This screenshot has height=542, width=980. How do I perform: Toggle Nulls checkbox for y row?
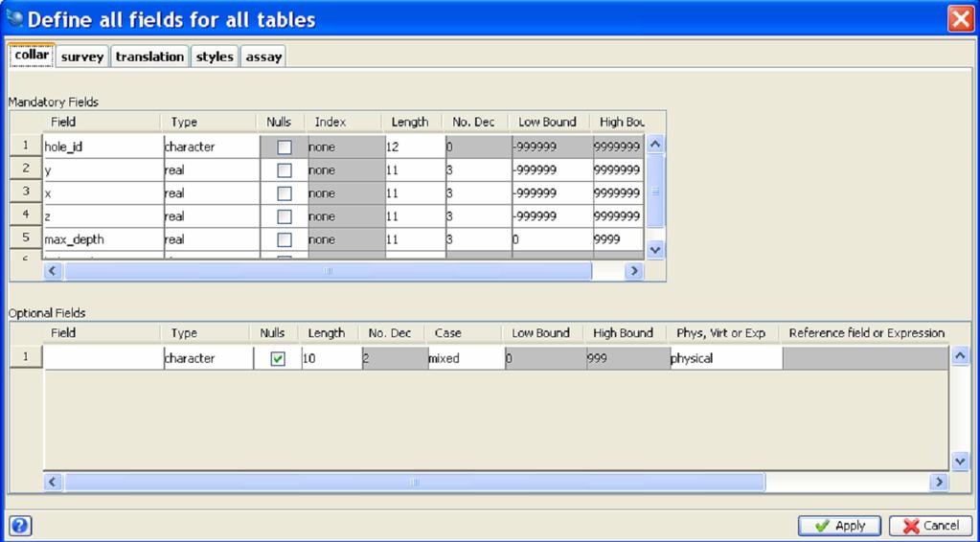(285, 170)
